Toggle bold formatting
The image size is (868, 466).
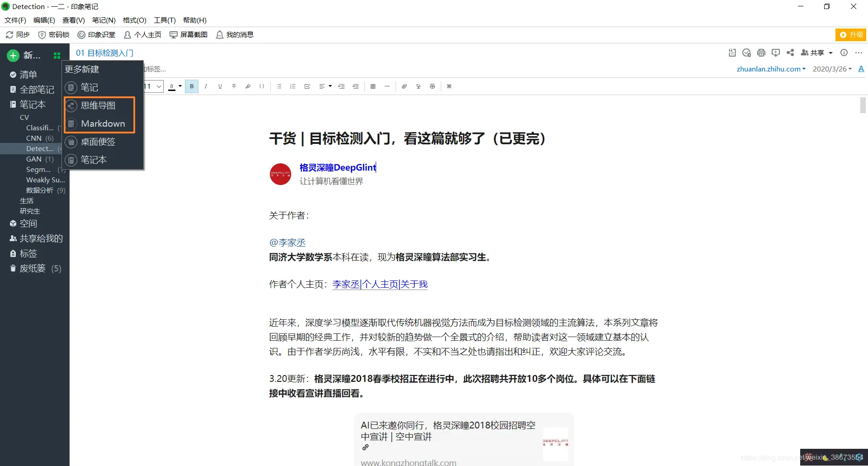(x=191, y=86)
